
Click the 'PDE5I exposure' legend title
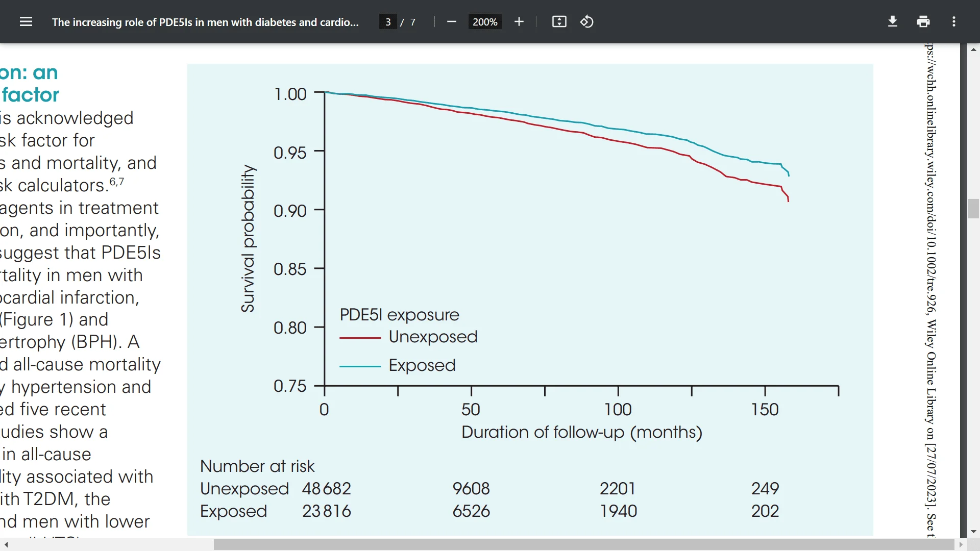point(400,315)
